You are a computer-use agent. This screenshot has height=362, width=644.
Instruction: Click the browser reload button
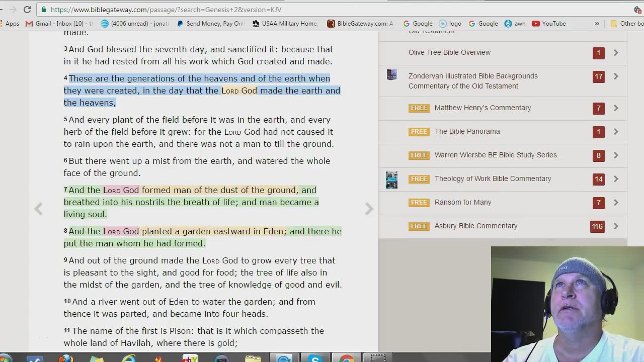pos(27,10)
